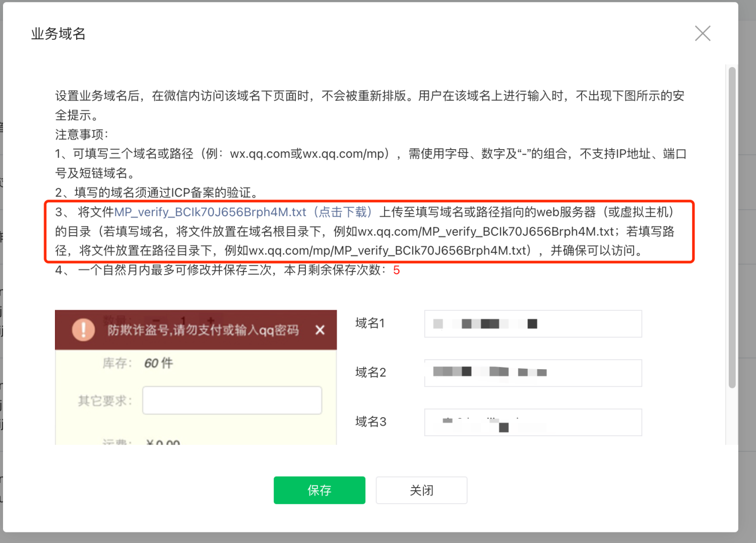Click the 域名1 label
Screen dimensions: 756x543
[370, 323]
